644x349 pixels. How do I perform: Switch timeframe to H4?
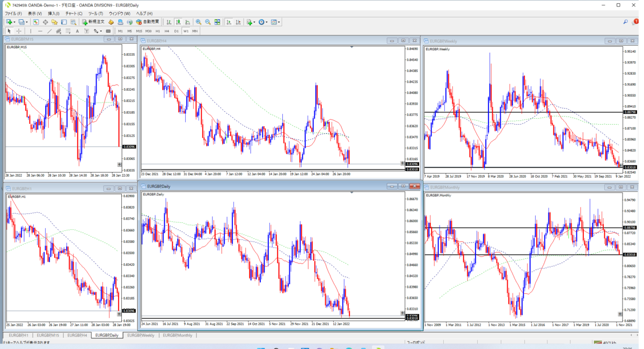[x=167, y=31]
